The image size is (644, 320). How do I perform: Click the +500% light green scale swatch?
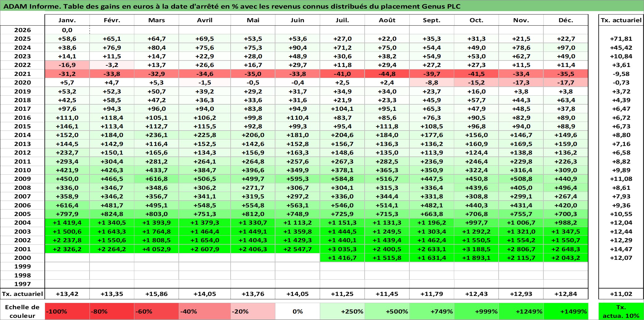tap(387, 311)
